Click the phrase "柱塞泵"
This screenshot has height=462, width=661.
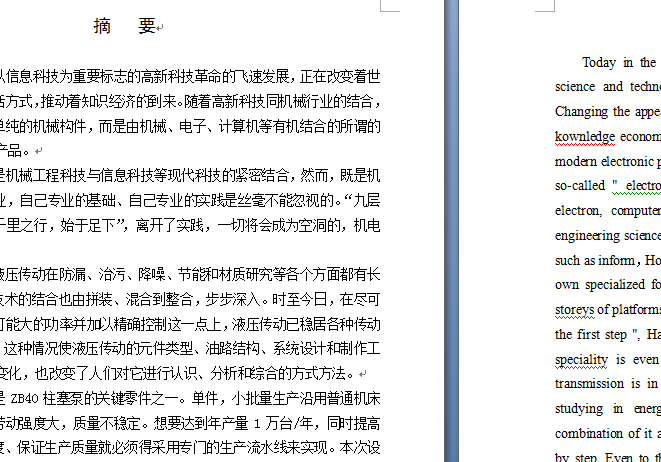[x=63, y=398]
